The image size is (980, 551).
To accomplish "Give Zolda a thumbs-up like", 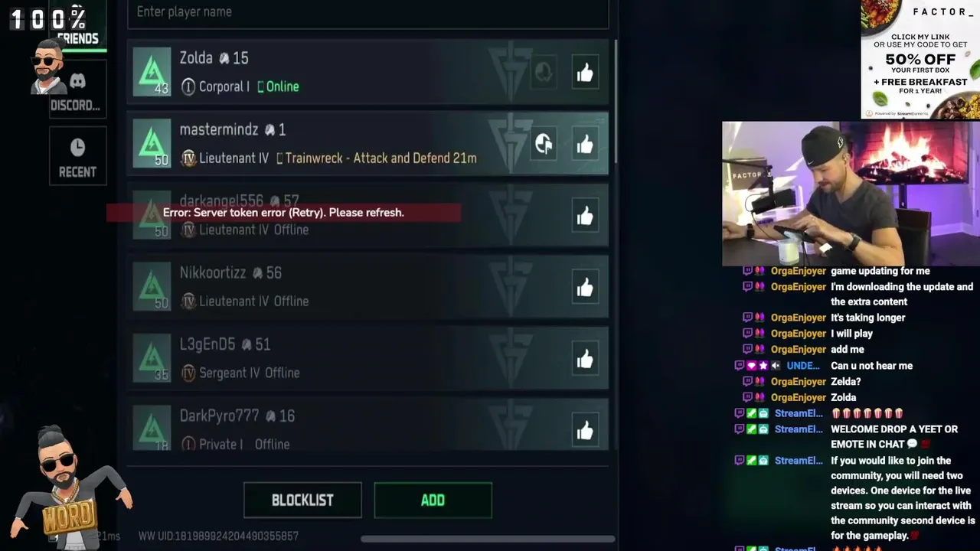I will pyautogui.click(x=585, y=73).
